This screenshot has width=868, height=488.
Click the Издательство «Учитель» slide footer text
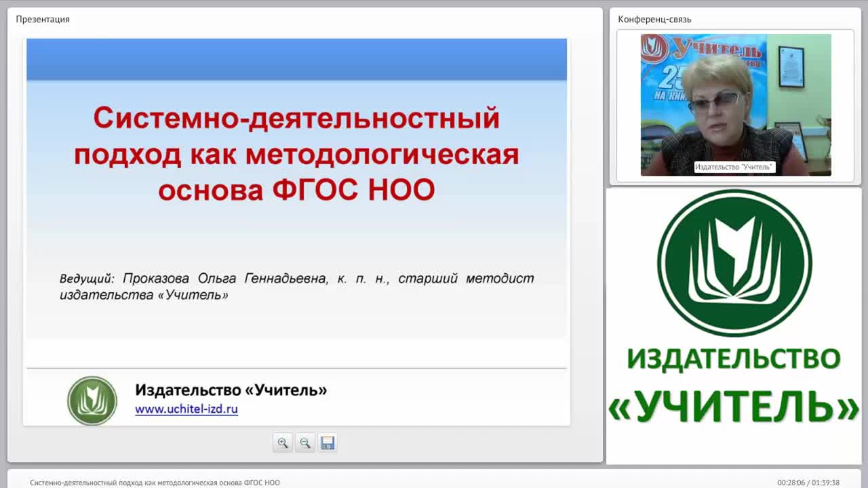(x=231, y=390)
